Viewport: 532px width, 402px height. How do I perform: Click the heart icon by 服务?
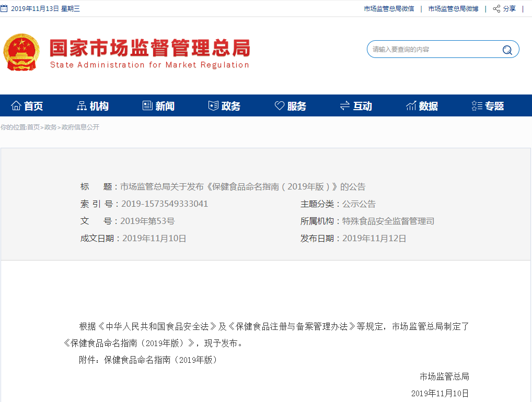[x=279, y=106]
